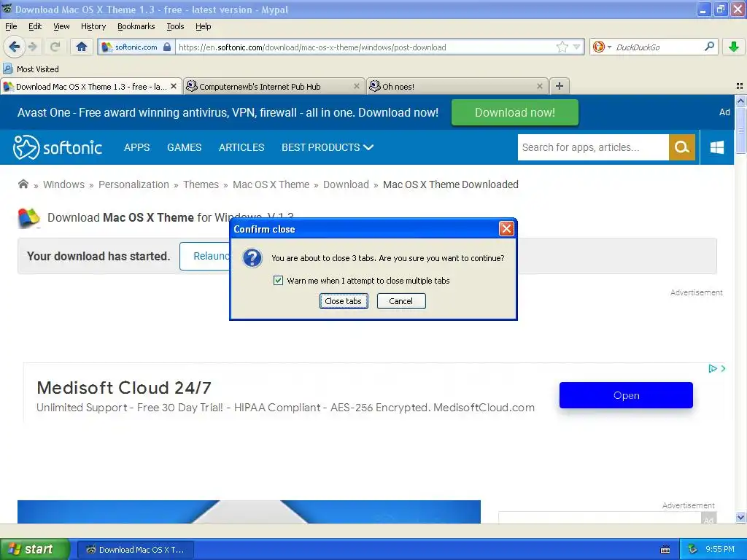The image size is (747, 560).
Task: Click the scrollbar up arrow
Action: tap(740, 101)
